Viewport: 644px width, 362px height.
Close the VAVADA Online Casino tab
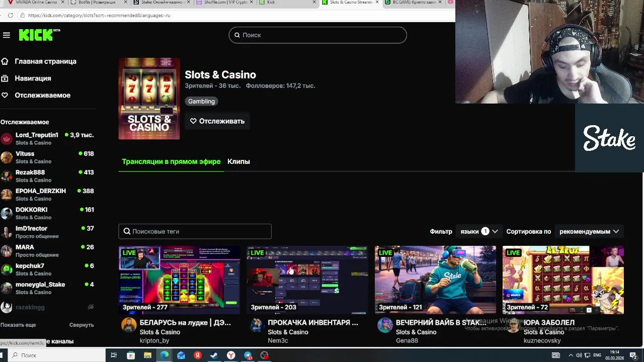62,3
